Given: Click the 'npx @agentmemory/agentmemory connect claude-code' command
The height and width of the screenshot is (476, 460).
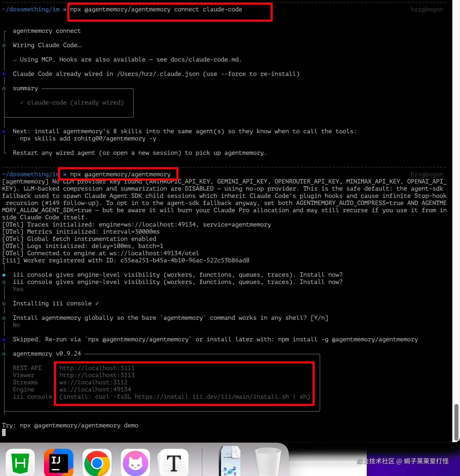Looking at the screenshot, I should click(156, 9).
